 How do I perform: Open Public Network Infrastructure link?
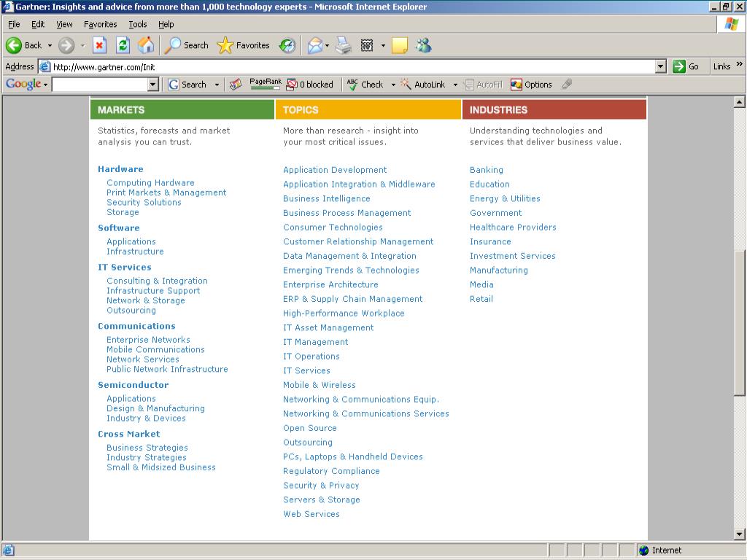[167, 369]
